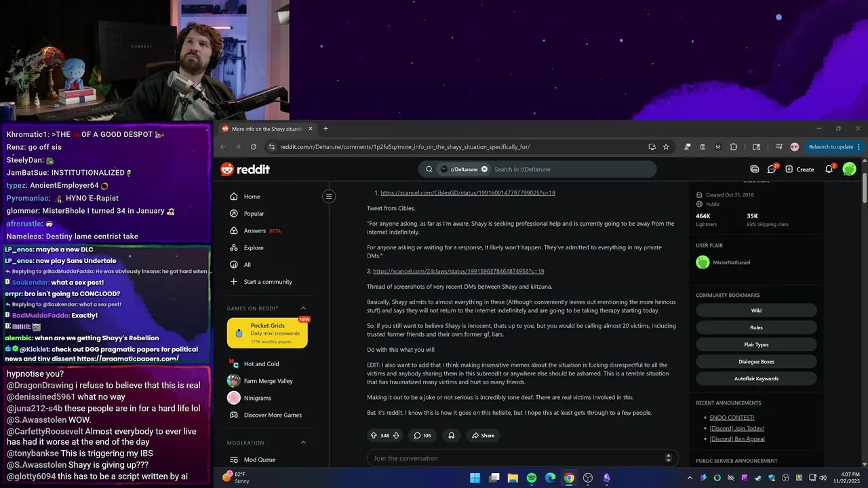The height and width of the screenshot is (488, 868).
Task: Open the xcancel 24claws status link
Action: click(x=458, y=271)
